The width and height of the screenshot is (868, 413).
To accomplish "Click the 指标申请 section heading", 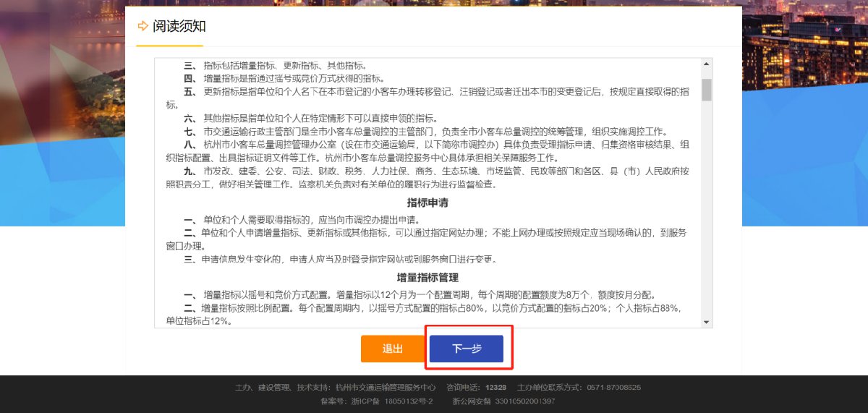I will coord(427,203).
